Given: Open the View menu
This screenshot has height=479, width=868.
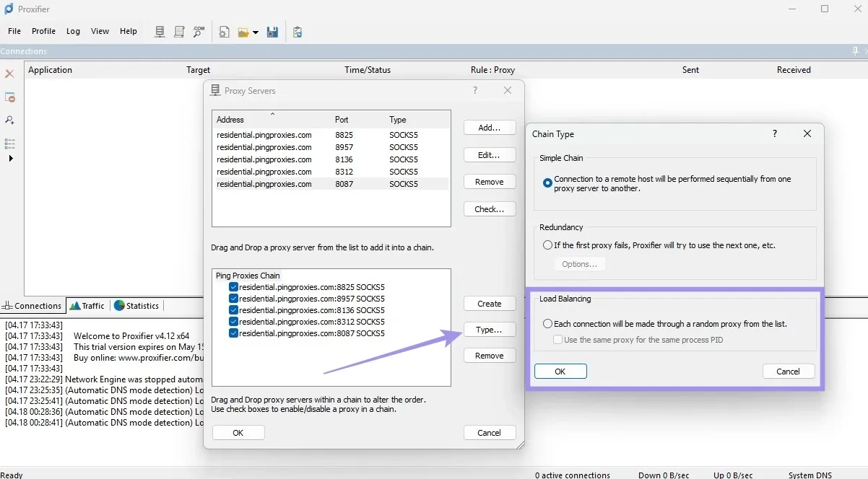Looking at the screenshot, I should point(100,31).
